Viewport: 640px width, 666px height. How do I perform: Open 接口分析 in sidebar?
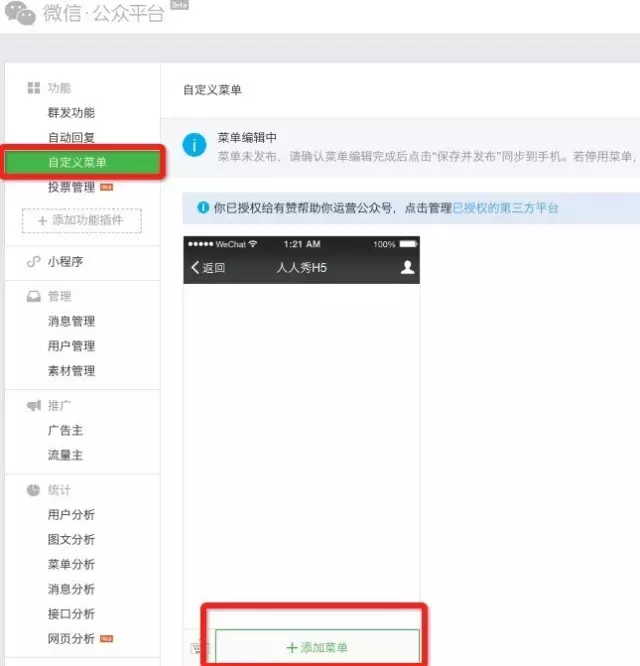pyautogui.click(x=71, y=614)
